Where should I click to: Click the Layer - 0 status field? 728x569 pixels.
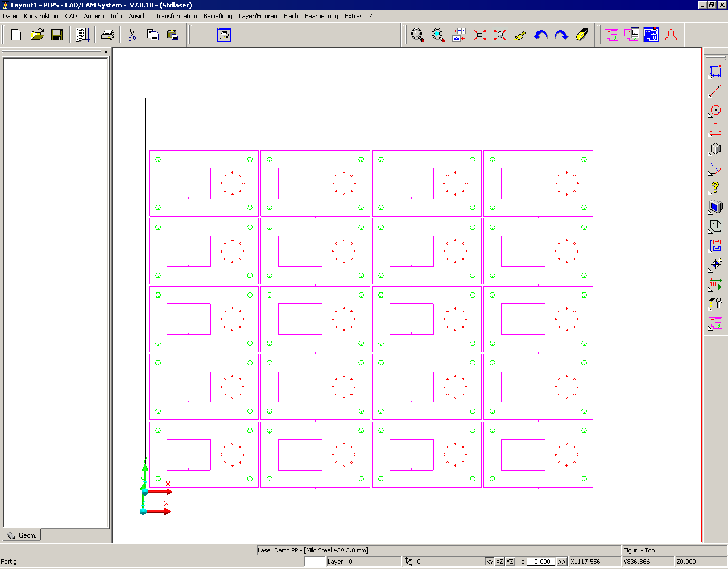coord(363,562)
